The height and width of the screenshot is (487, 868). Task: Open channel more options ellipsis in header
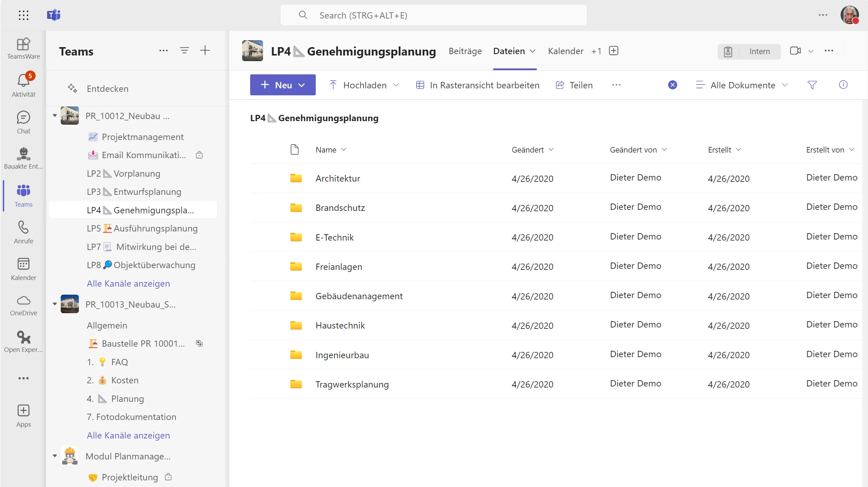(x=829, y=51)
